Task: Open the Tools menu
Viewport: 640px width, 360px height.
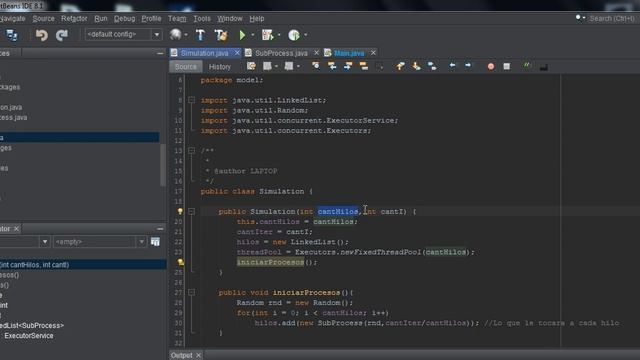Action: (202, 19)
